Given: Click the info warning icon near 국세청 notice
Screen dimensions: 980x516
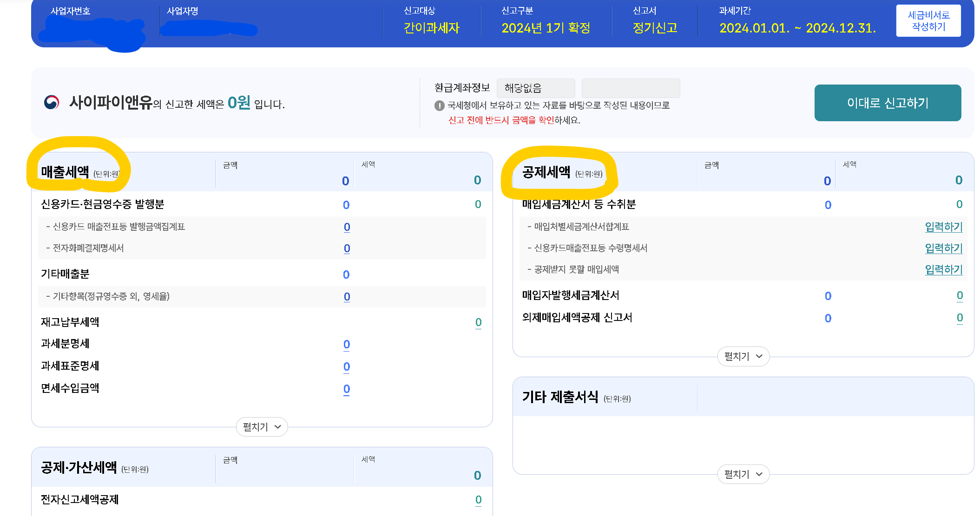Looking at the screenshot, I should [x=439, y=106].
